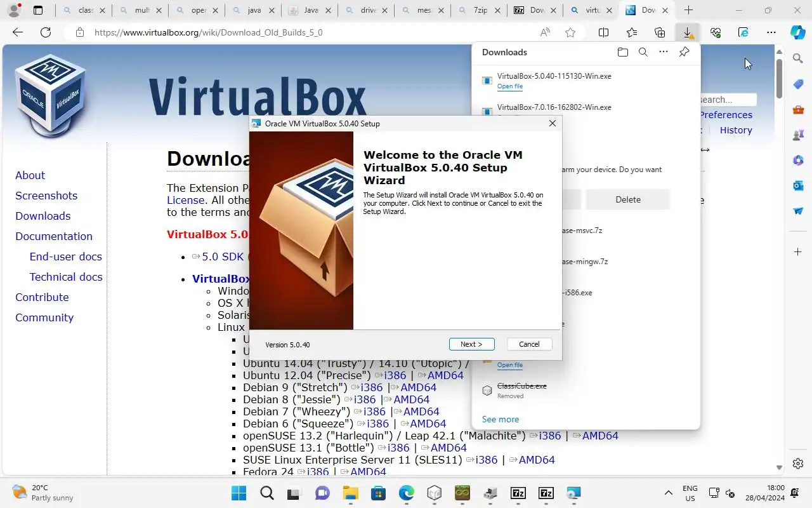This screenshot has height=508, width=812.
Task: Close the Oracle VM VirtualBox Setup dialog
Action: [x=552, y=123]
